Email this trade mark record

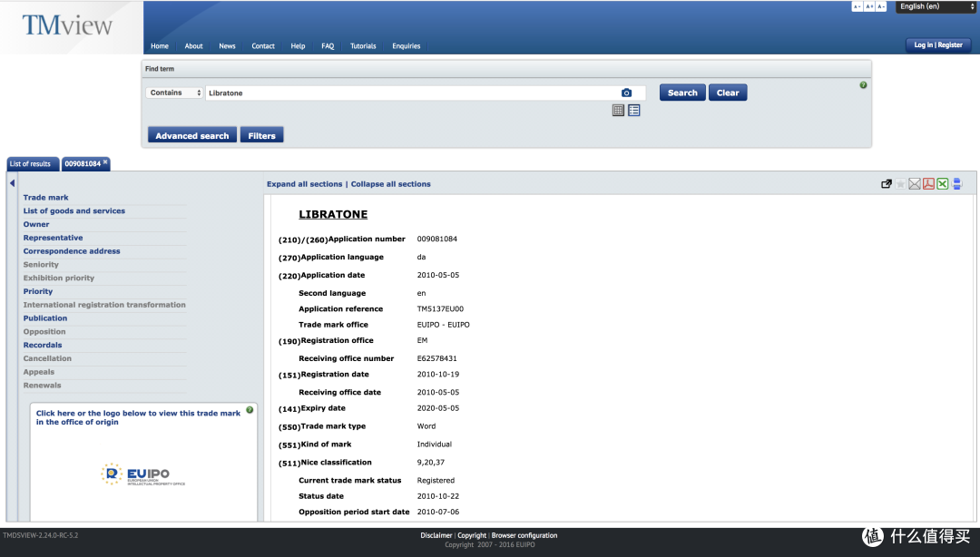coord(915,184)
